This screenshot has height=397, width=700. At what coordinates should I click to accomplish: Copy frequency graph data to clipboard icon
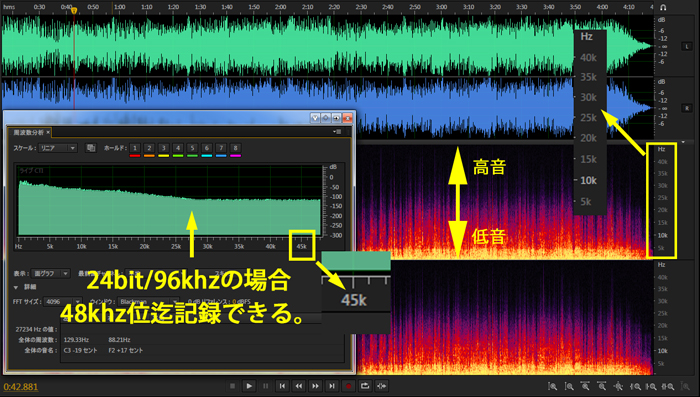click(91, 148)
